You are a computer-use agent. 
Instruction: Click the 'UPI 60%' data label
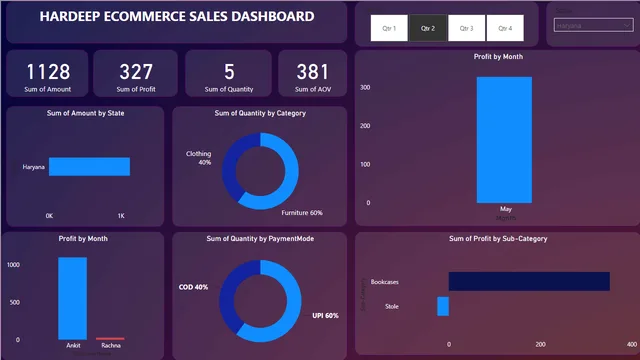coord(325,316)
